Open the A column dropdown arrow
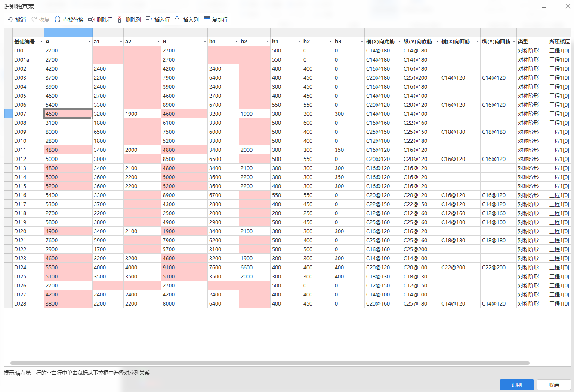 point(89,42)
